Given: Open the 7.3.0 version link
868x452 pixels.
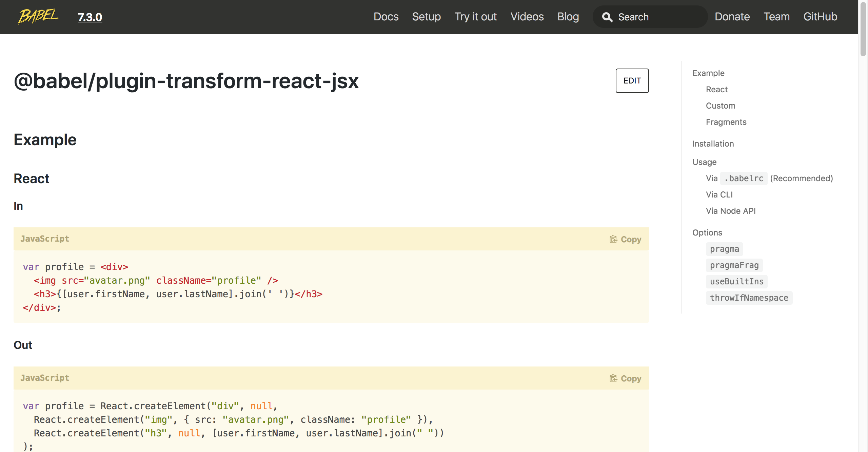Looking at the screenshot, I should pos(90,17).
